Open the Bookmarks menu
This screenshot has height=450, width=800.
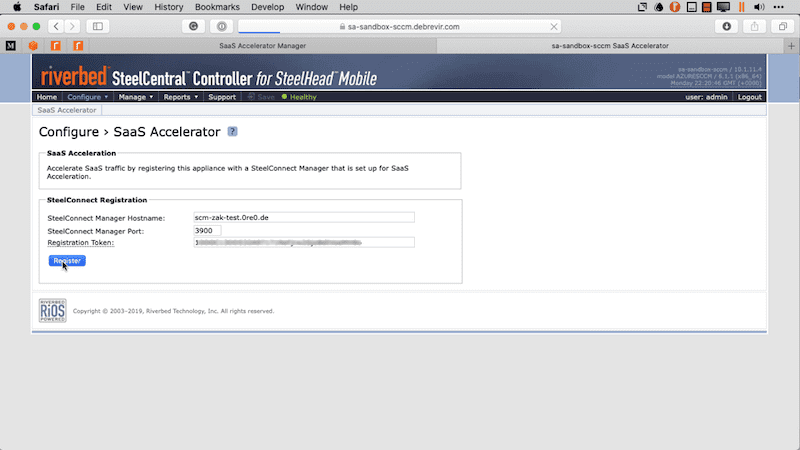pyautogui.click(x=217, y=7)
